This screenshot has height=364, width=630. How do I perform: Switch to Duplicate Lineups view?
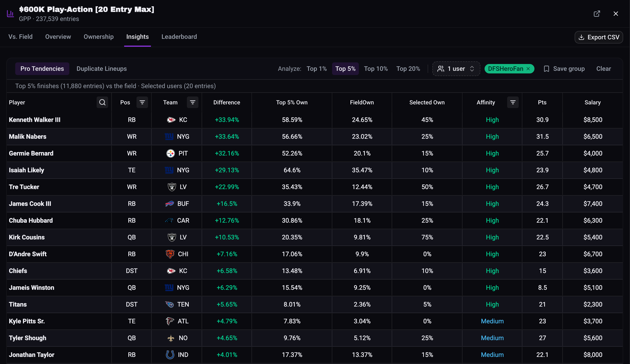click(x=102, y=69)
